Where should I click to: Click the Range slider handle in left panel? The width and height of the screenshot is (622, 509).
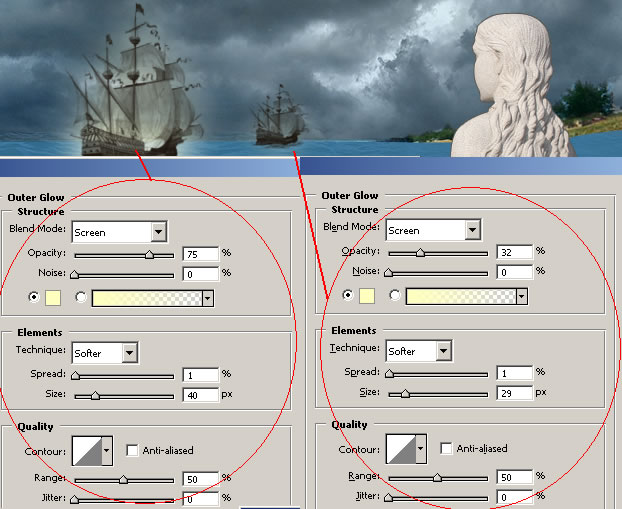[x=123, y=480]
